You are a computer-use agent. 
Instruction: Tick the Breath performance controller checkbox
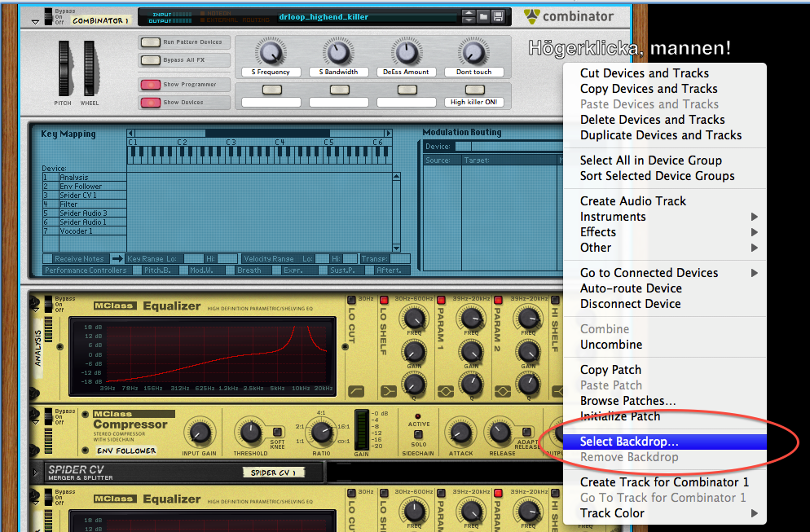pos(230,270)
